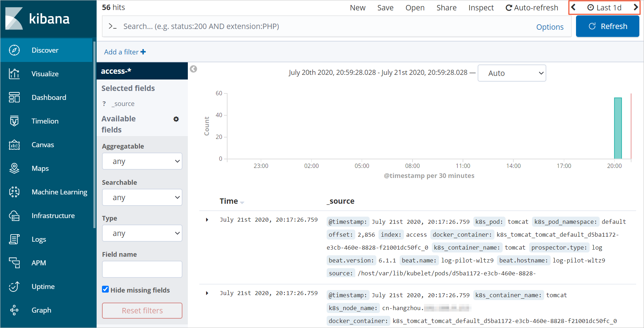
Task: Click the plus icon next to Add a filter
Action: pos(143,52)
